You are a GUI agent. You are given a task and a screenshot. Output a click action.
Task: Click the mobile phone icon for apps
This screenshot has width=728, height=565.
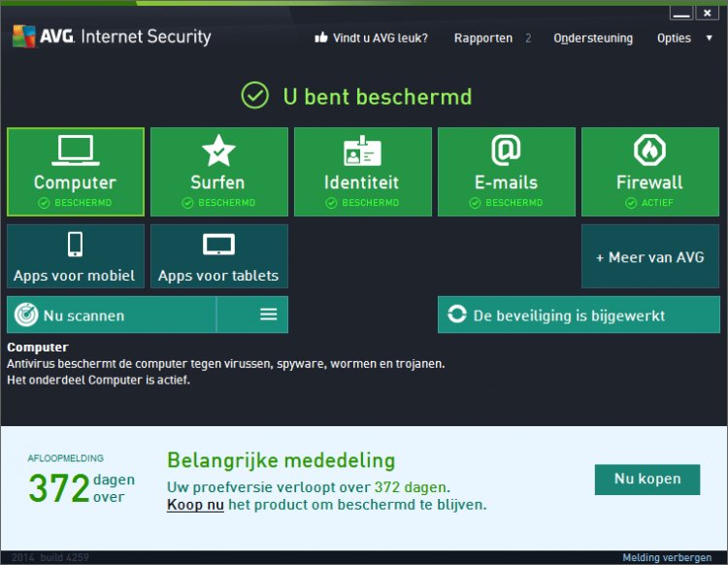[75, 245]
